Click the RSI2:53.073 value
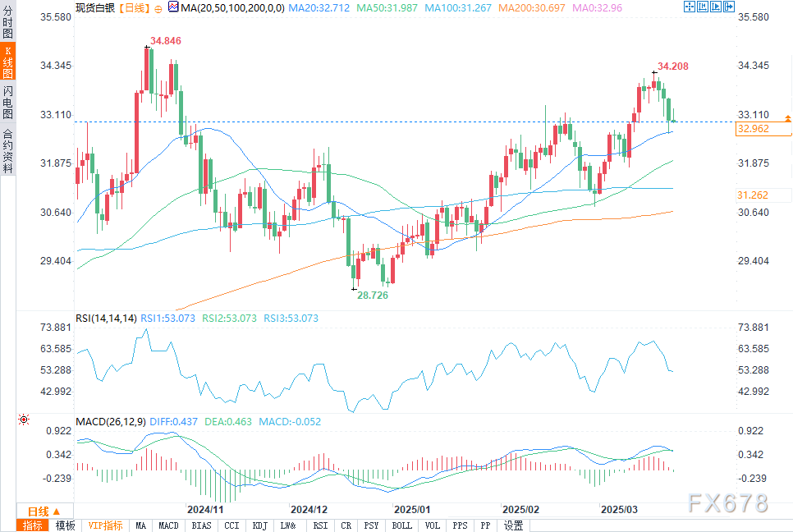The height and width of the screenshot is (532, 793). (x=229, y=318)
